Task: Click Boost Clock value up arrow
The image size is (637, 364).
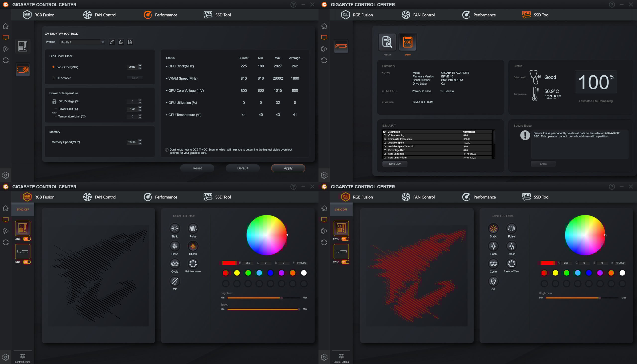Action: (140, 65)
